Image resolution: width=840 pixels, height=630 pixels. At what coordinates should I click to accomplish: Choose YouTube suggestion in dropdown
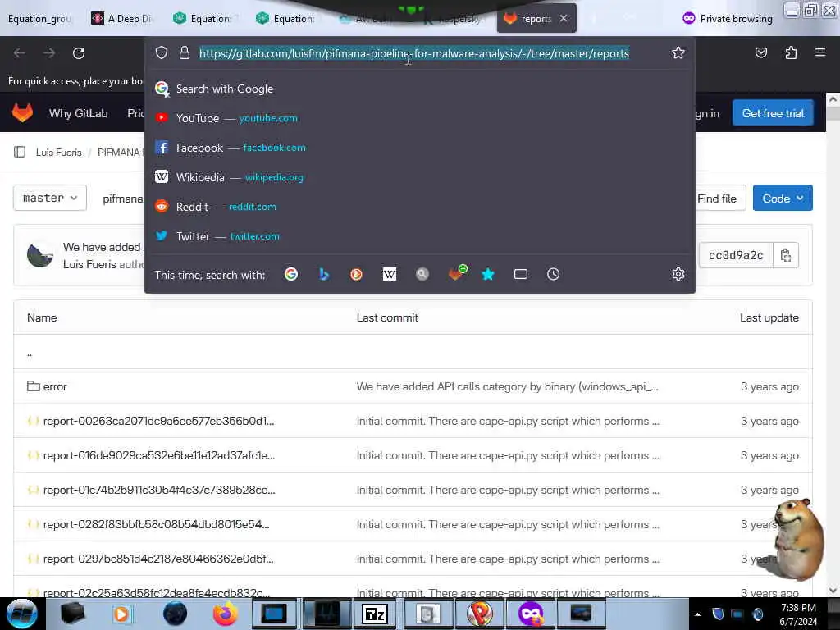[419, 118]
